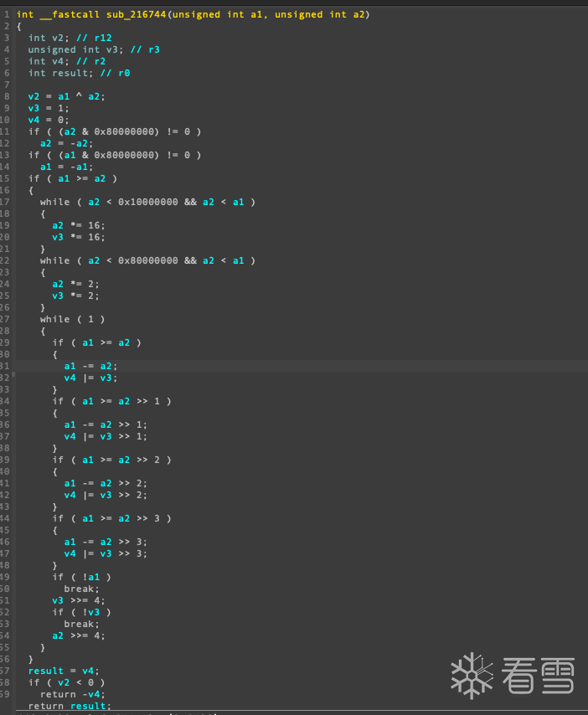Click the line 'v4 = 0;'
588x715 pixels.
(x=49, y=120)
